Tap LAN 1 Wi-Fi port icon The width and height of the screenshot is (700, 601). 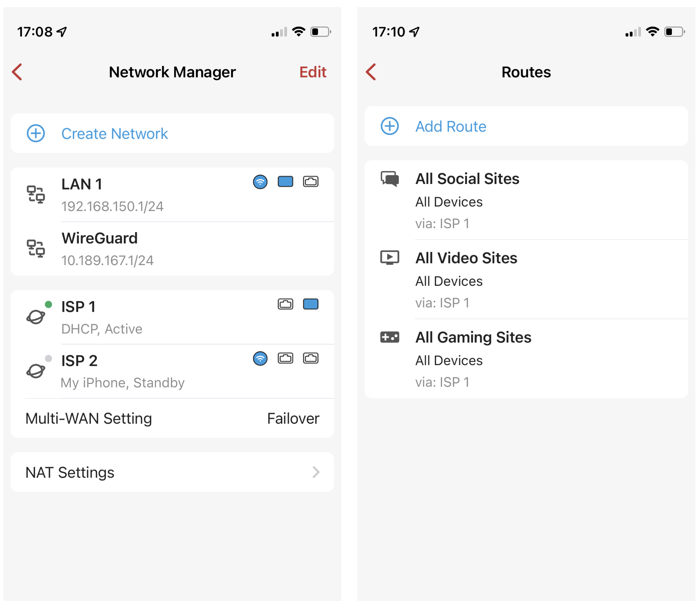click(260, 182)
